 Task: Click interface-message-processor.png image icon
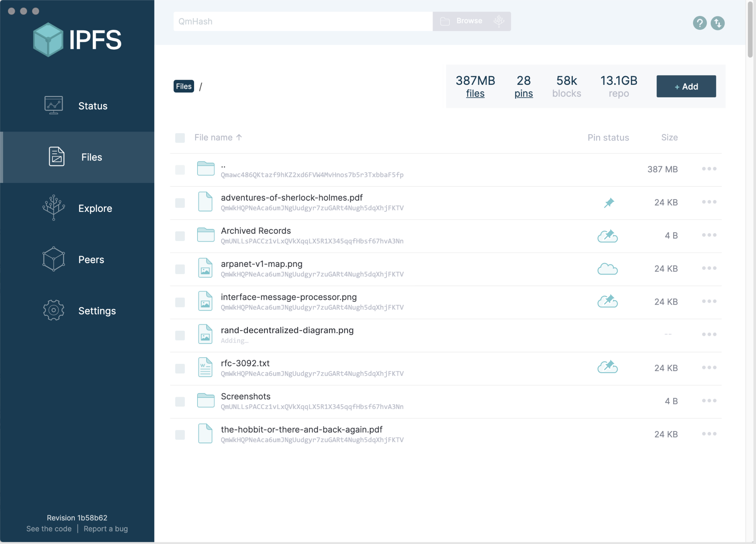coord(205,301)
